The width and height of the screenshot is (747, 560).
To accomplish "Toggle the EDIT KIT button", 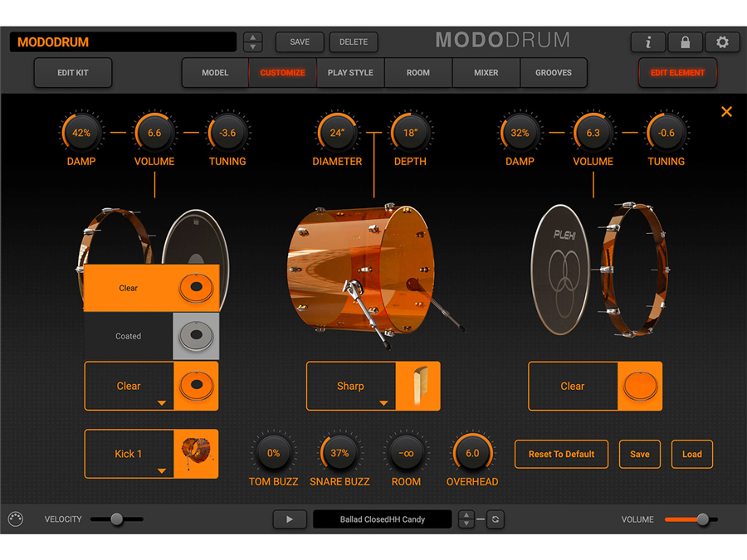I will coord(73,73).
